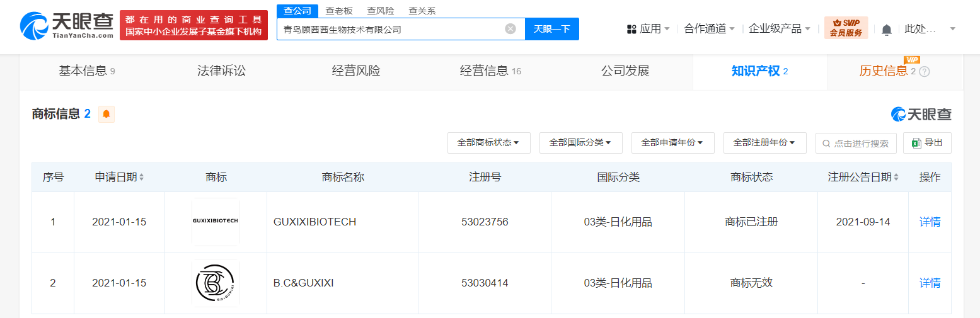This screenshot has width=980, height=318.
Task: Go to the 基本信息 tab
Action: coord(87,71)
